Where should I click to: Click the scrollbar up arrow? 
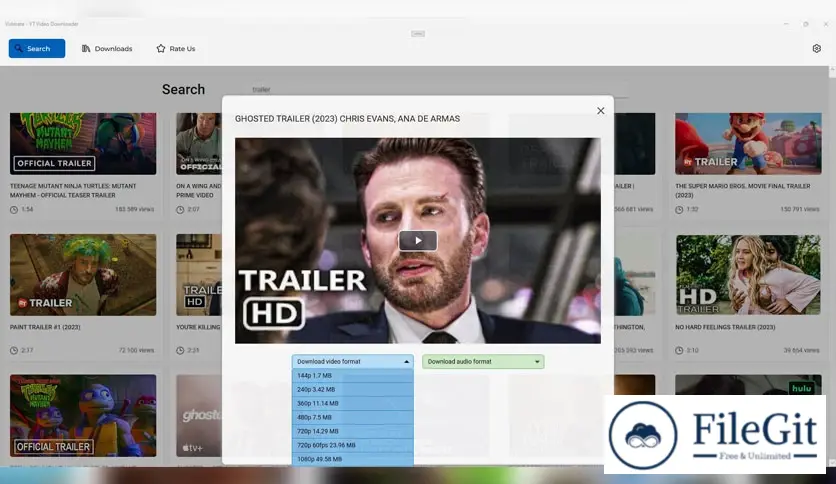(832, 70)
